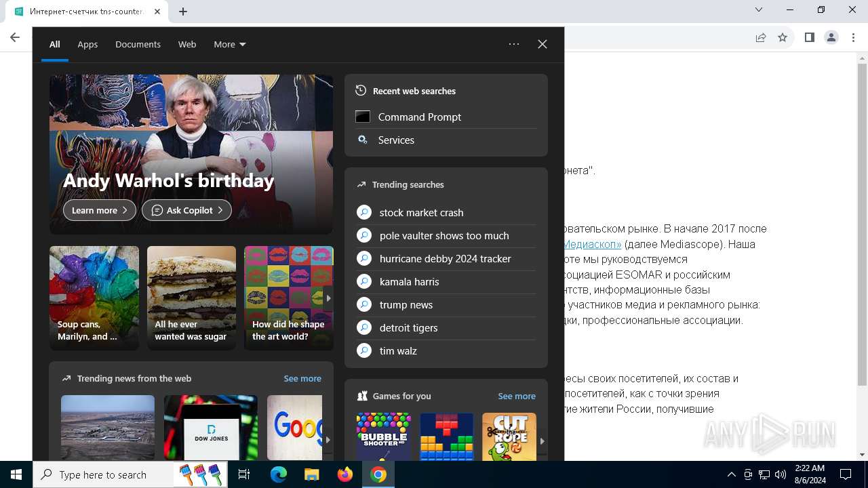Image resolution: width=868 pixels, height=488 pixels.
Task: Open the safely remove hardware tray icon
Action: coord(748,474)
